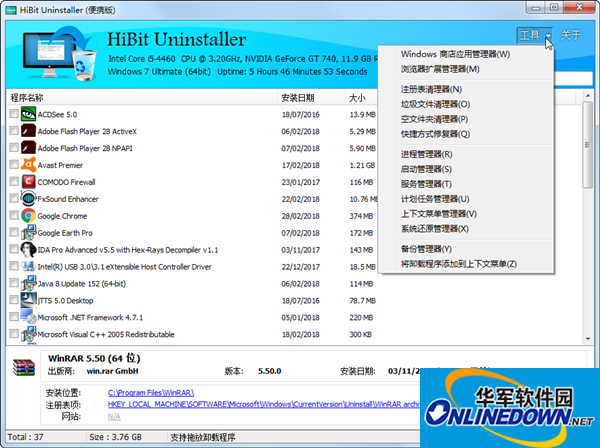The width and height of the screenshot is (600, 448).
Task: Sort by 安装日期 column header
Action: [x=311, y=98]
